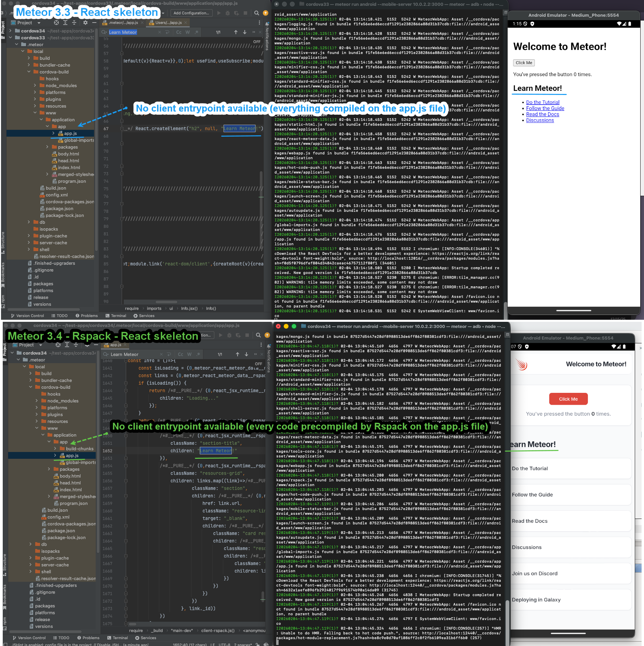Collapse the cordova33 project root node

[x=10, y=38]
